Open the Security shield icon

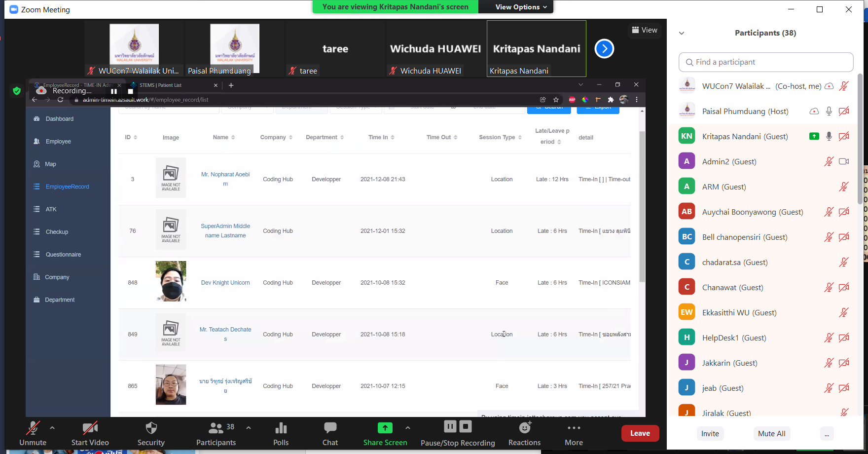151,428
